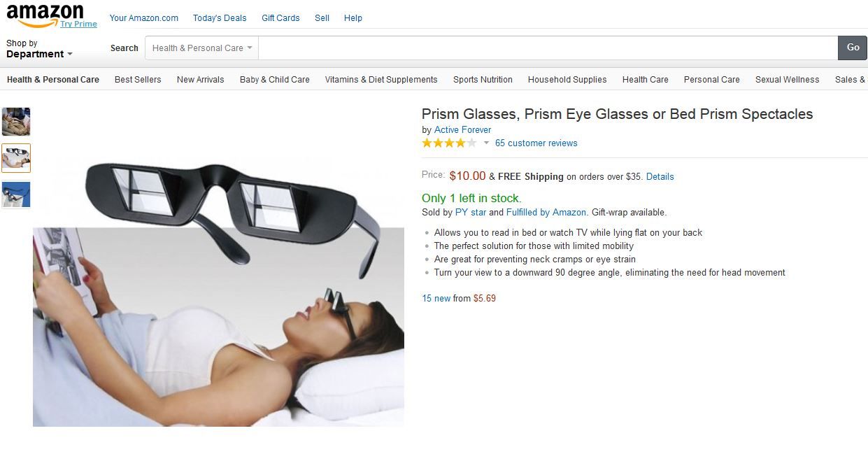Click the four-star rating icon
The image size is (868, 468).
[449, 143]
